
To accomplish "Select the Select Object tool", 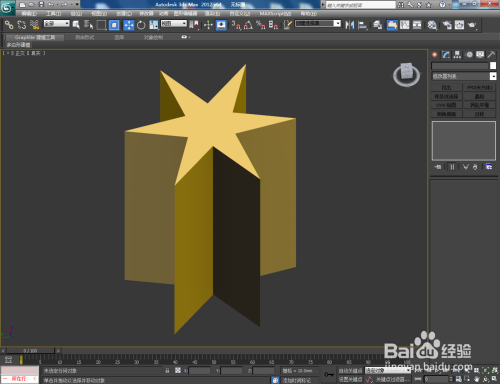I will pos(76,25).
